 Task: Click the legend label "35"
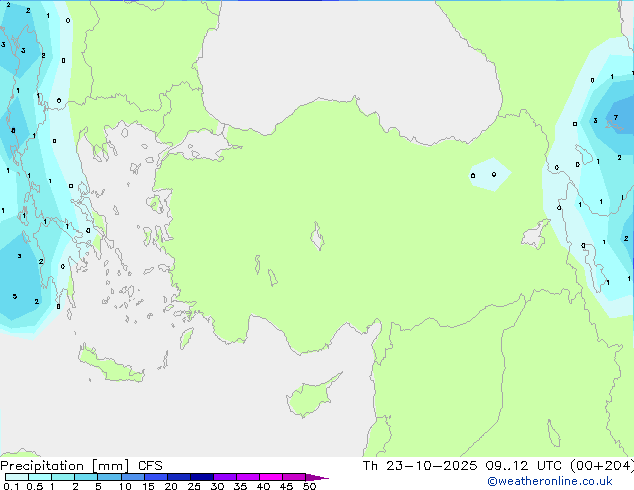240,486
